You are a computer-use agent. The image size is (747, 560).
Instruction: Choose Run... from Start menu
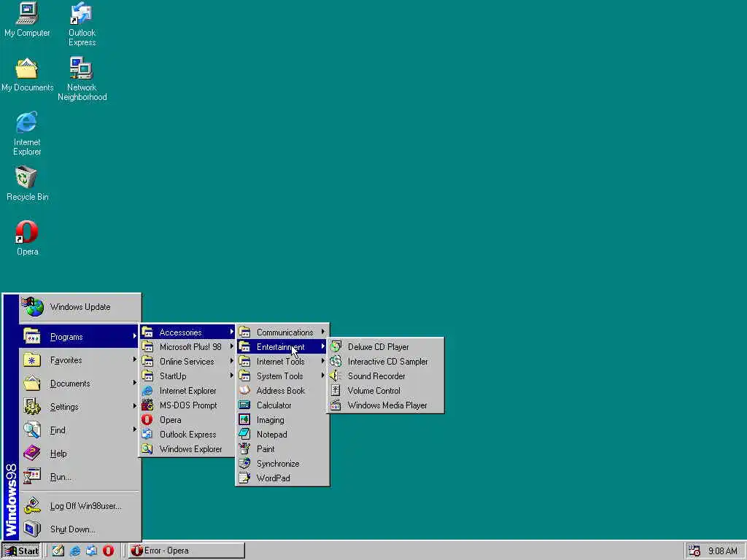coord(80,477)
